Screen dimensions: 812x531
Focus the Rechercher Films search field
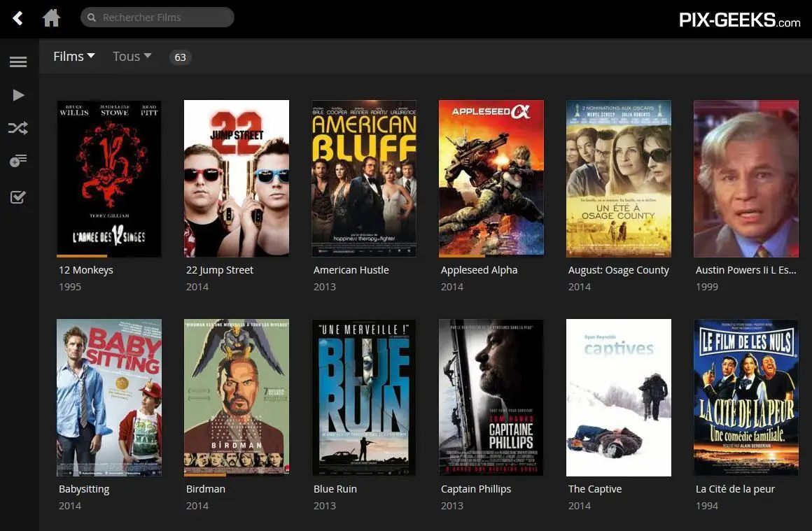coord(157,17)
